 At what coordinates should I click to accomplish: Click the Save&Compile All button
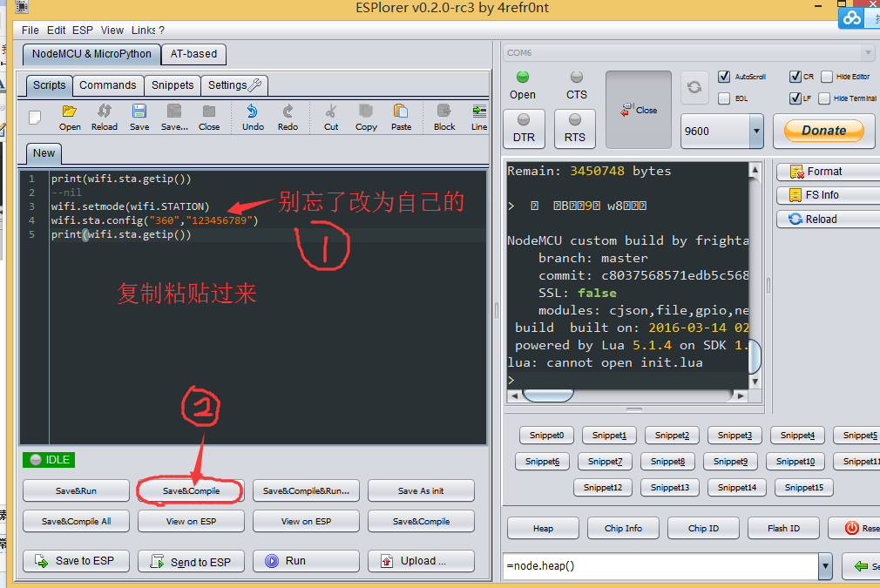tap(77, 521)
